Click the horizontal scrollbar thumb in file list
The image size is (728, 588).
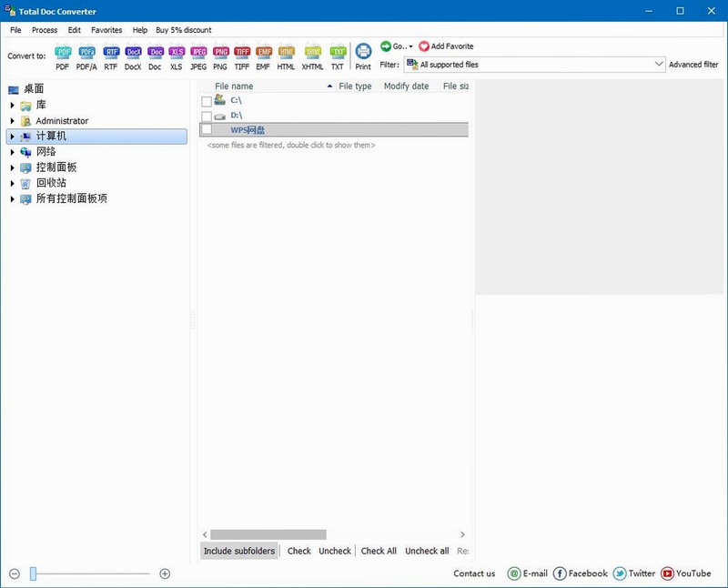[x=268, y=534]
